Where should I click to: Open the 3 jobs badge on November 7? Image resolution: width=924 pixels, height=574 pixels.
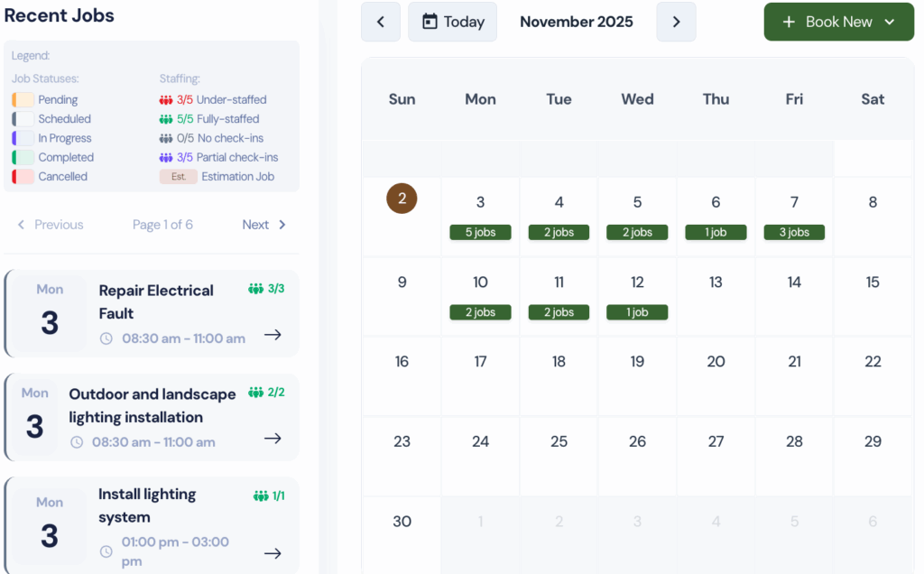(794, 233)
